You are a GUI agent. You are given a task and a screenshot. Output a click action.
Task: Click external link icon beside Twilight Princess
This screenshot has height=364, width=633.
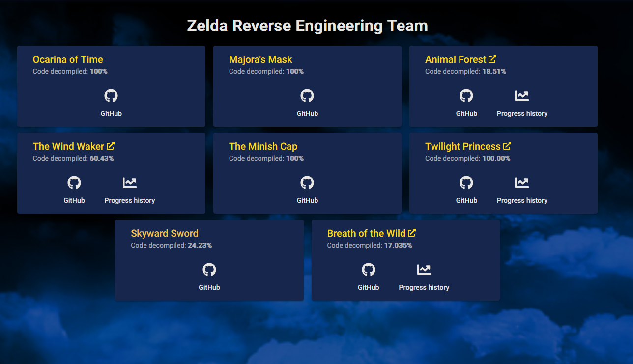coord(507,146)
